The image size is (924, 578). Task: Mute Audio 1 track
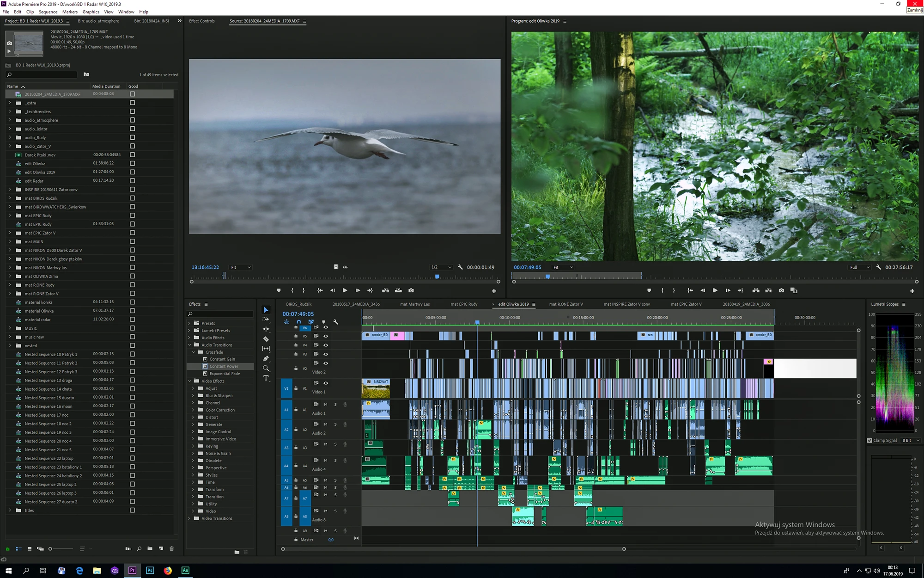(326, 404)
